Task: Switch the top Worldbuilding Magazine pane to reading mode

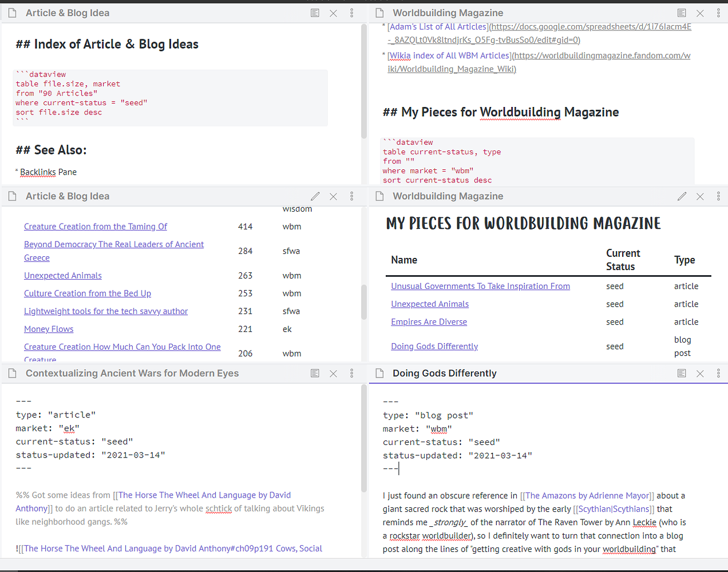Action: pos(682,13)
